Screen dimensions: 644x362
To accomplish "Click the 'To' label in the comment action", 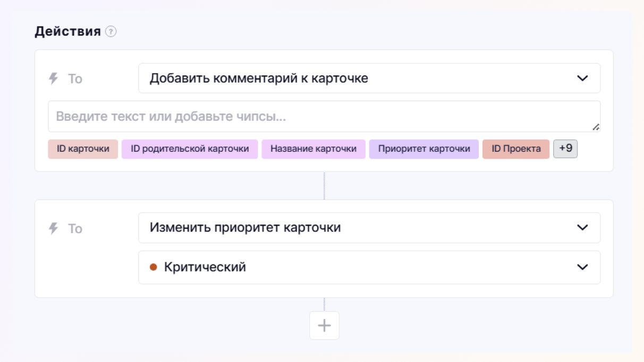I will [x=75, y=79].
